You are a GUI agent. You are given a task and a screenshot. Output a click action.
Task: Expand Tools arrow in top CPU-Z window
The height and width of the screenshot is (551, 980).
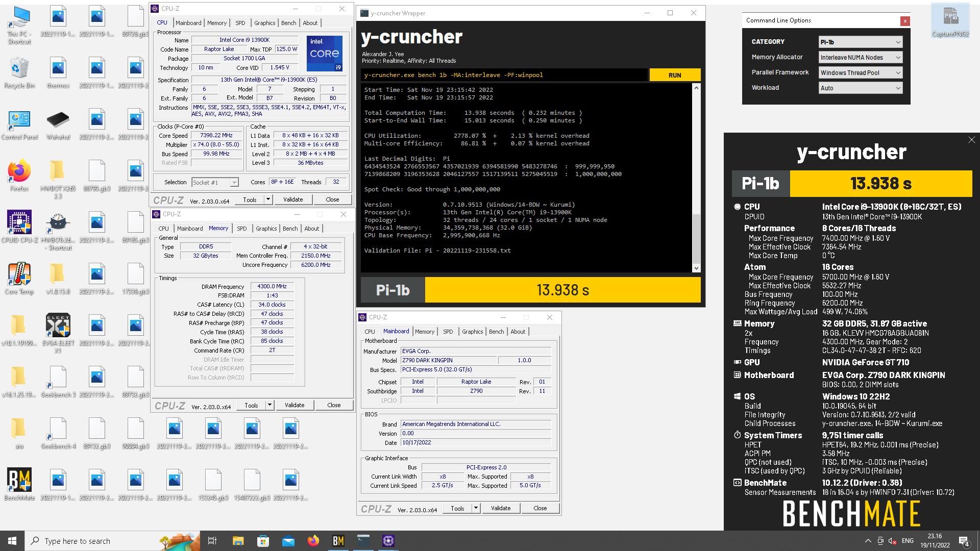[x=268, y=199]
